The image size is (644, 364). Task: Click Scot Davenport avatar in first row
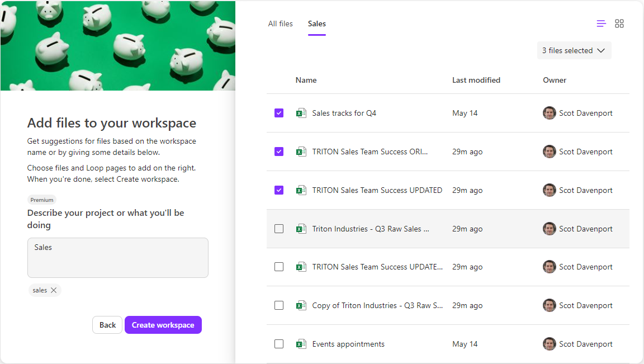549,113
